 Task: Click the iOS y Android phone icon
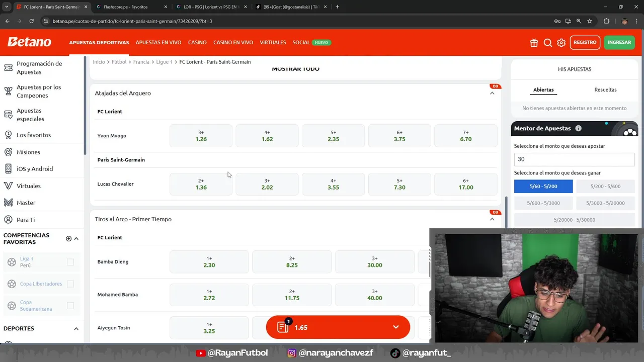pos(8,169)
